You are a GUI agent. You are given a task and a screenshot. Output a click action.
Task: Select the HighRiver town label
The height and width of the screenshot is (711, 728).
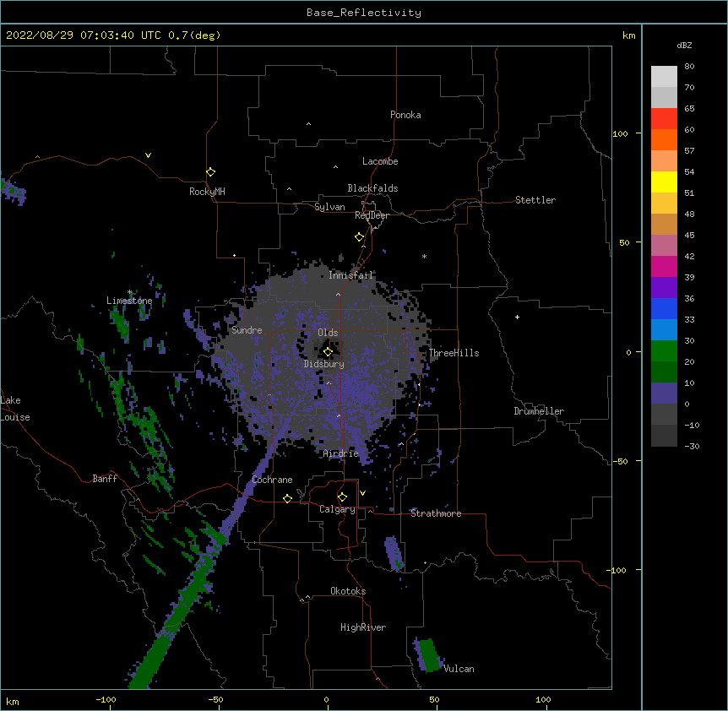[x=363, y=627]
